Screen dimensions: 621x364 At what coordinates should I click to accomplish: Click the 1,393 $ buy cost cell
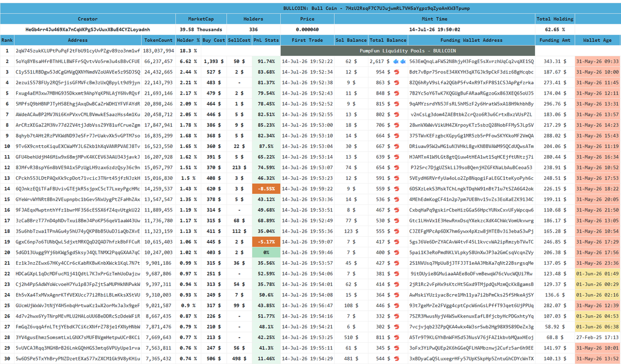point(214,61)
